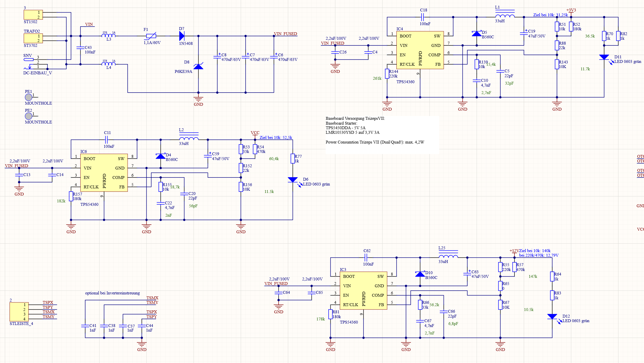
Task: Select the PE1 mounthole symbol
Action: point(29,97)
